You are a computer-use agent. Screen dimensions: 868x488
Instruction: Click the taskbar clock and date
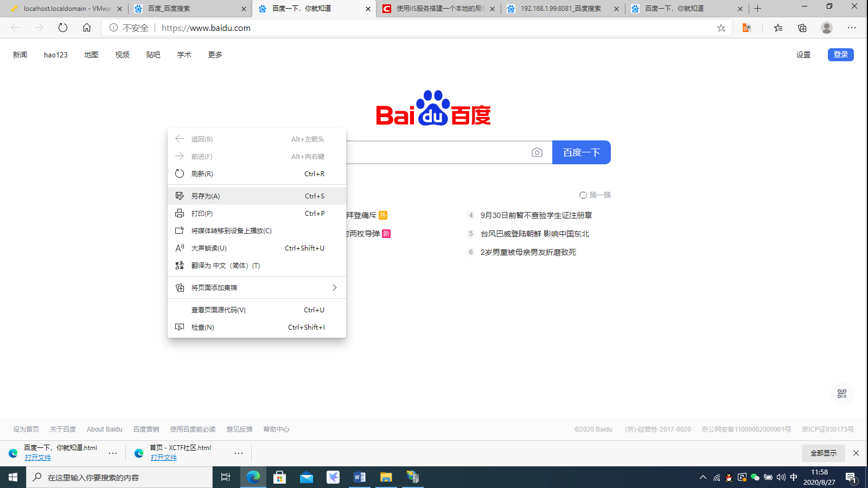pyautogui.click(x=819, y=477)
